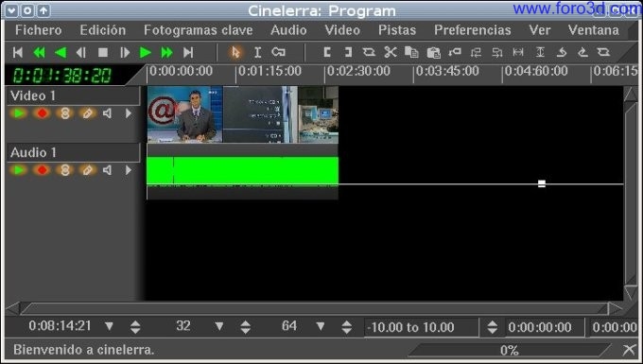This screenshot has height=364, width=643.
Task: Copy selection with the copy icon
Action: point(411,52)
